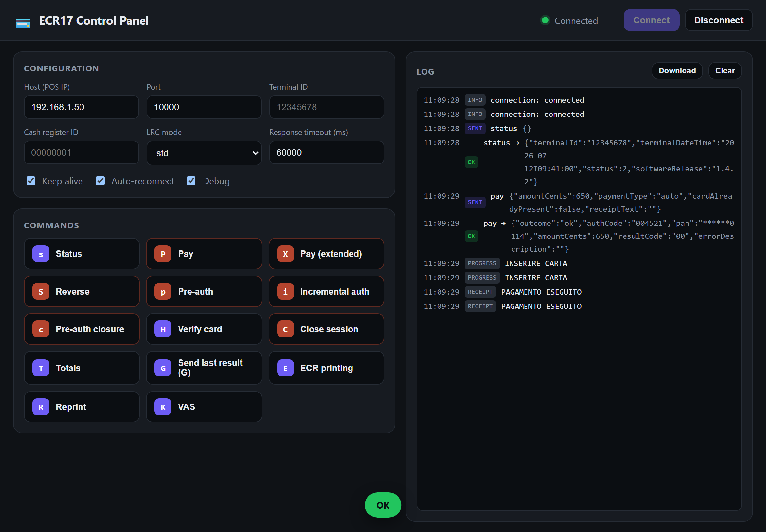Click the ECR17 card terminal logo icon
The image size is (766, 532).
(x=23, y=23)
